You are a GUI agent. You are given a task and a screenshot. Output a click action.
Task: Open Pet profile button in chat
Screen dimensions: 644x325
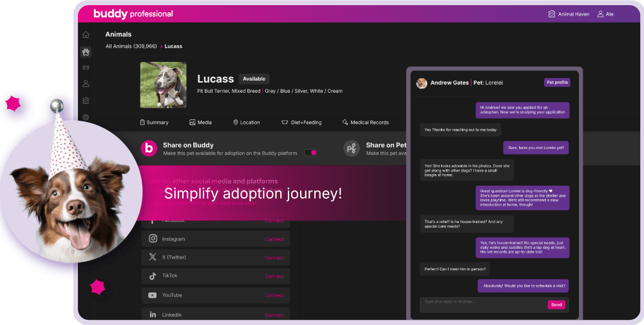pos(557,83)
